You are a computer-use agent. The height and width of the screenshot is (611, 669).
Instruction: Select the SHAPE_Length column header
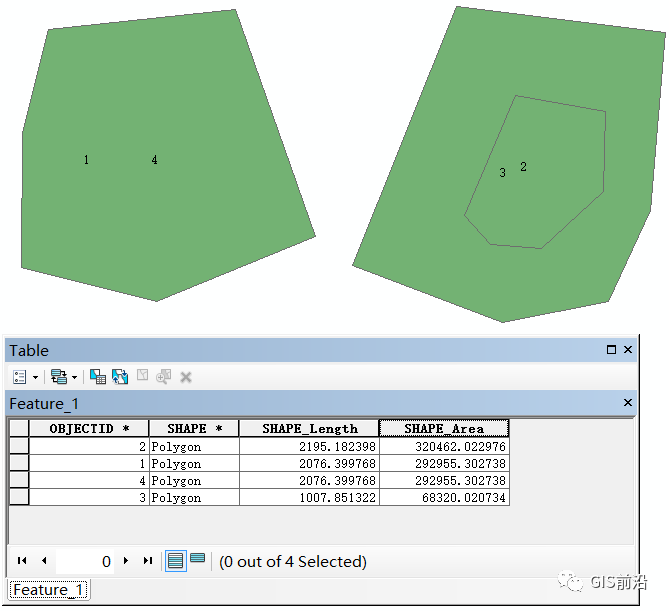click(x=309, y=428)
